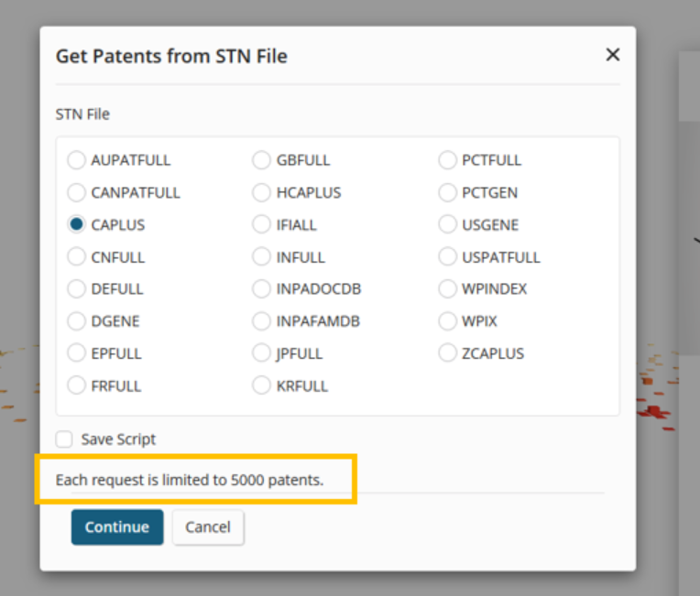This screenshot has width=700, height=596.
Task: Select JPFULL file option
Action: [x=261, y=353]
